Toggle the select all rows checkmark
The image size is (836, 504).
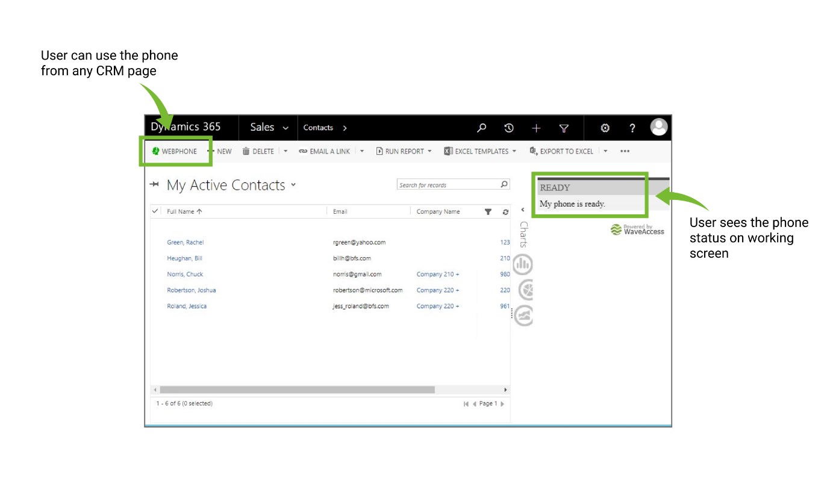coord(155,211)
